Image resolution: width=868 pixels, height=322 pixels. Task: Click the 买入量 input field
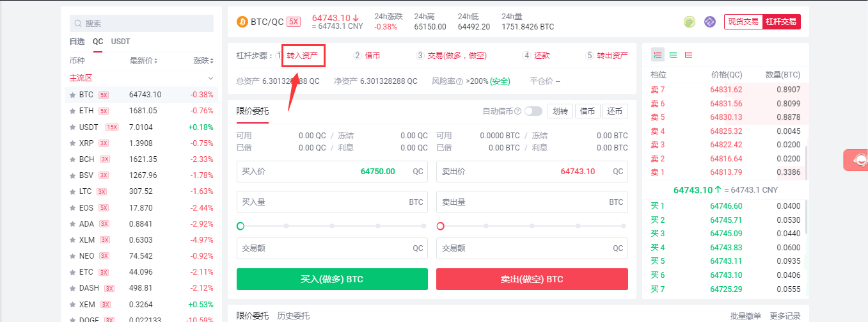tap(332, 202)
